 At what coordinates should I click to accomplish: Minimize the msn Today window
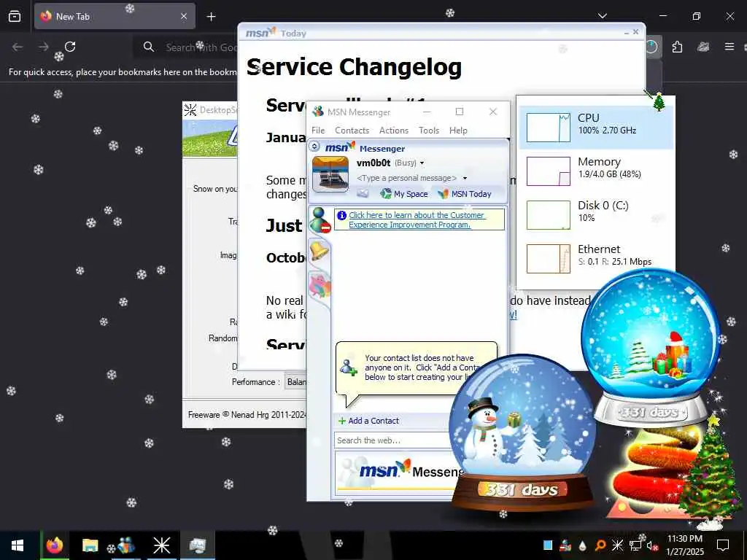(x=626, y=32)
